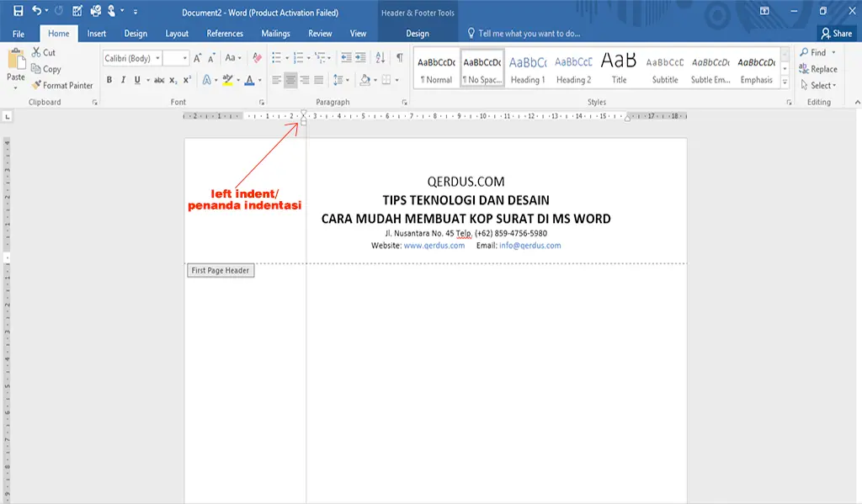Apply paragraph shading fill color
Viewport: 862px width, 504px height.
point(365,80)
